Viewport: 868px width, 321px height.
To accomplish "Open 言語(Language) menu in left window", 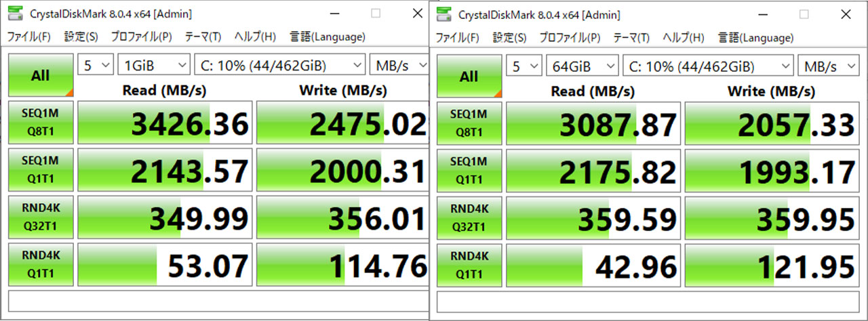I will (327, 37).
